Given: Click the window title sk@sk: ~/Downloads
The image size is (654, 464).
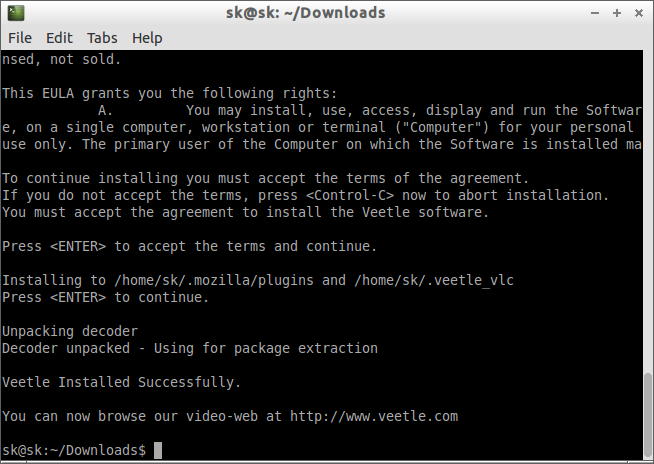Looking at the screenshot, I should [306, 13].
